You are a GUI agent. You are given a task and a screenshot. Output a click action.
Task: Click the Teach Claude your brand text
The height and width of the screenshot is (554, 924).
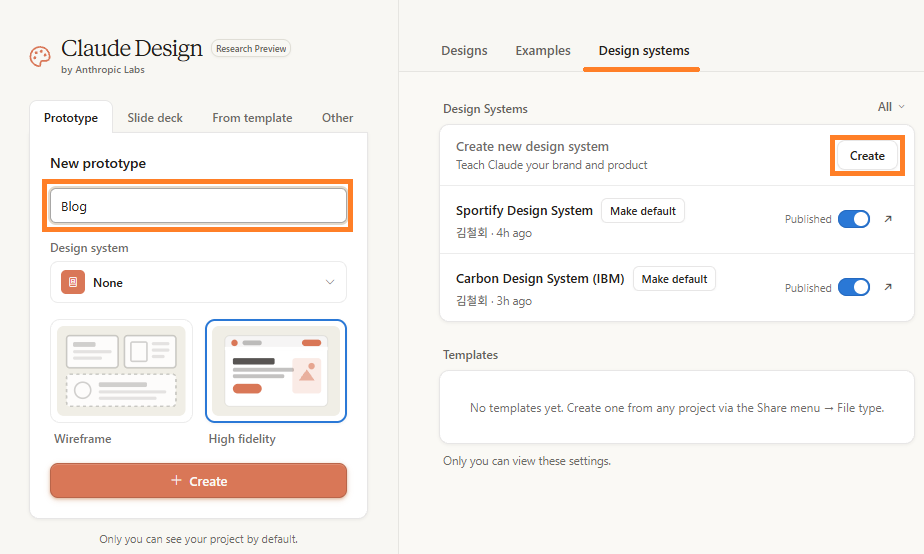point(552,165)
